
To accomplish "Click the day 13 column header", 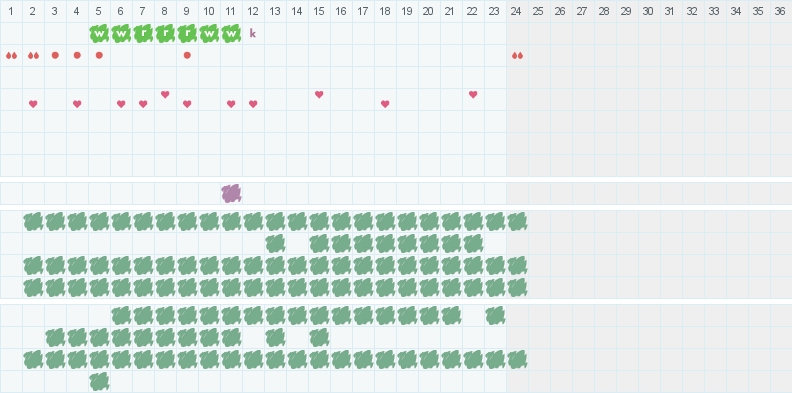I will 275,12.
